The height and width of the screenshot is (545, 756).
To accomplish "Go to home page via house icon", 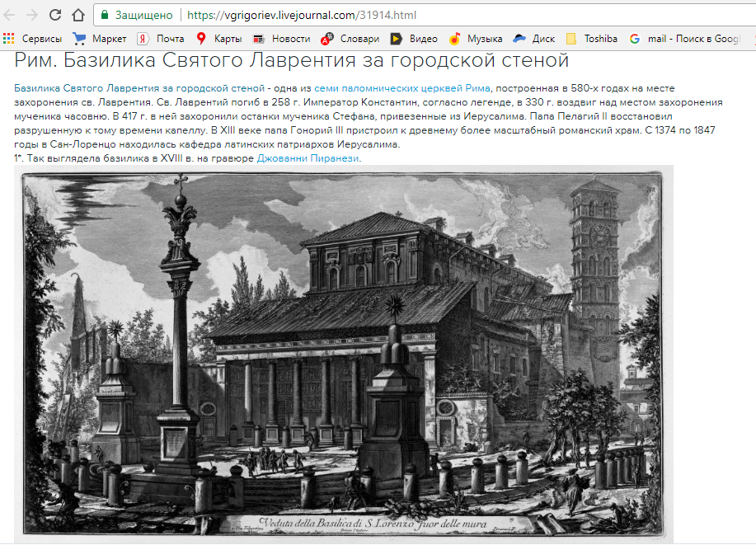I will (78, 15).
